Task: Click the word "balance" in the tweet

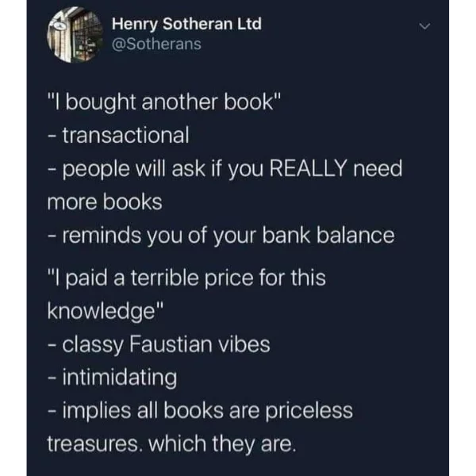Action: coord(355,236)
